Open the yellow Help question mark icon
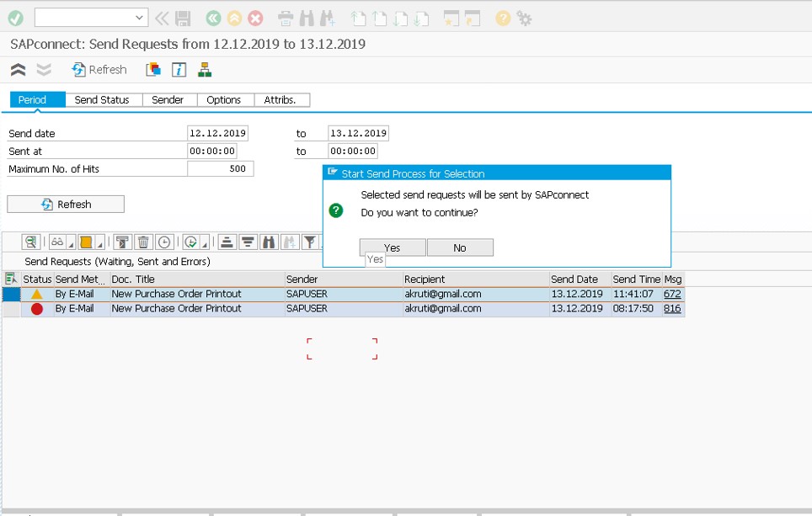Viewport: 812px width, 516px height. pyautogui.click(x=503, y=19)
